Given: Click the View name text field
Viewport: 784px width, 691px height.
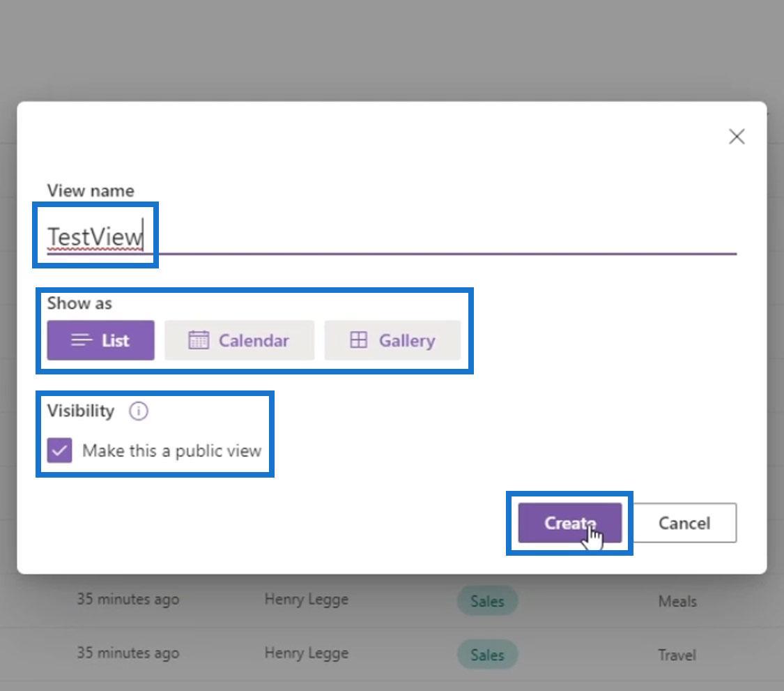Looking at the screenshot, I should [392, 236].
